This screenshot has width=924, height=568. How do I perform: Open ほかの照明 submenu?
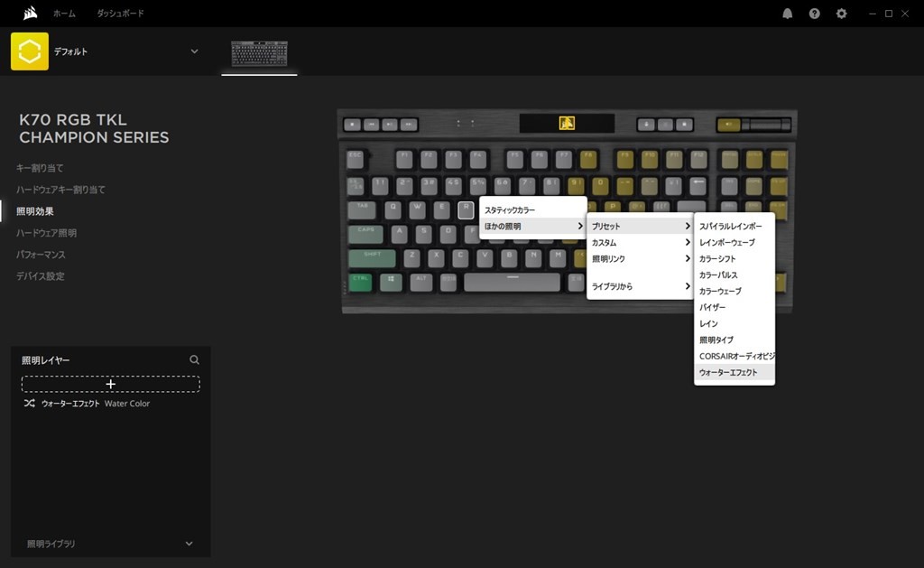532,226
